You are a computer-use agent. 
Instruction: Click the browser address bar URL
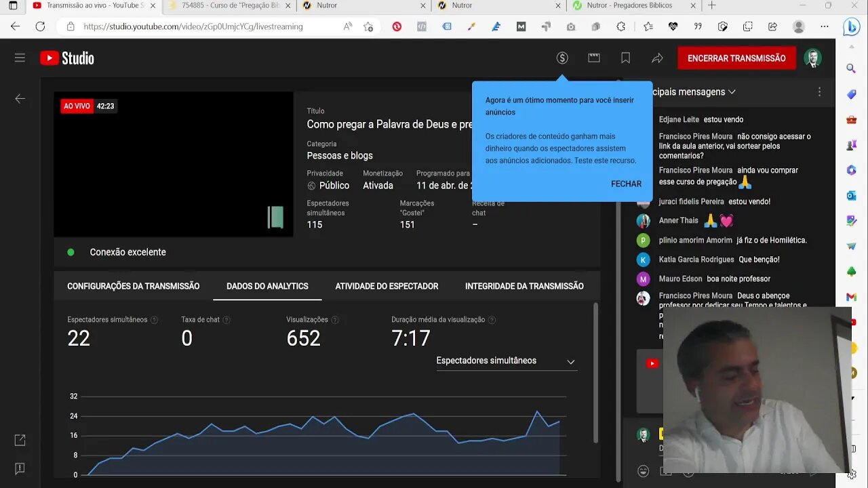tap(193, 26)
